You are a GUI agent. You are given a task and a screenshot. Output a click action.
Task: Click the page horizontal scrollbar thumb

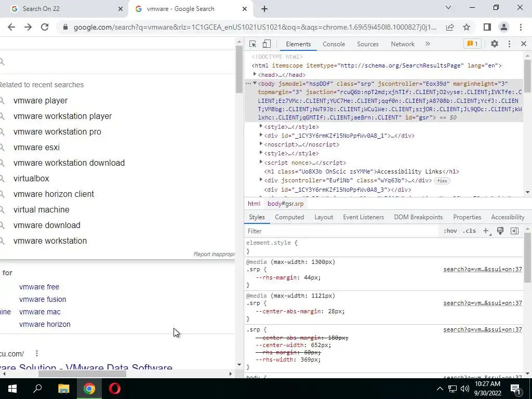point(82,374)
